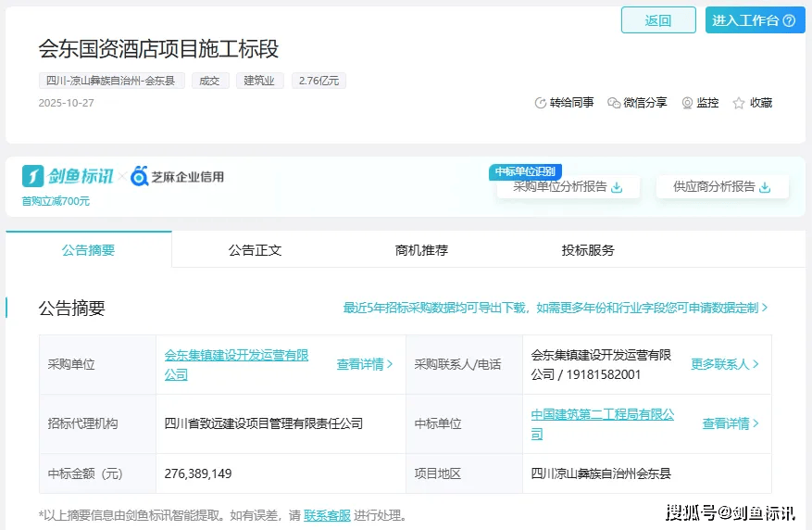This screenshot has height=530, width=812.
Task: Click download icon on 采购单位分析报告
Action: pyautogui.click(x=618, y=187)
